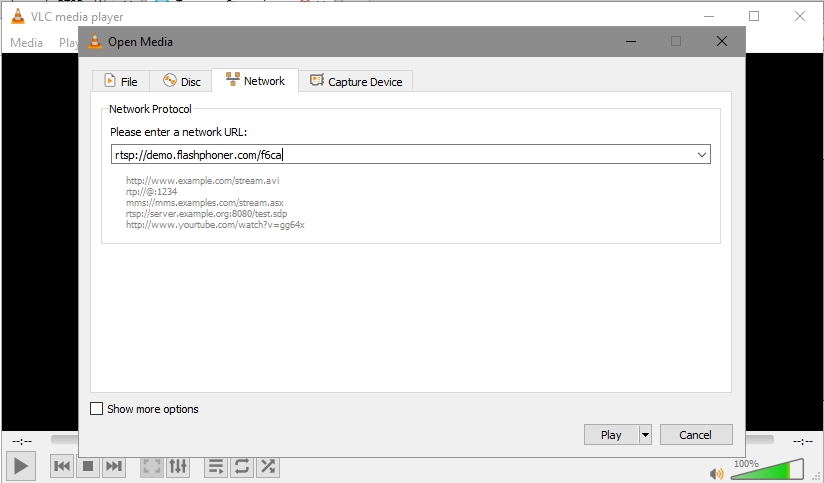Screen dimensions: 824x483
Task: Toggle random shuffle playback
Action: pos(268,466)
